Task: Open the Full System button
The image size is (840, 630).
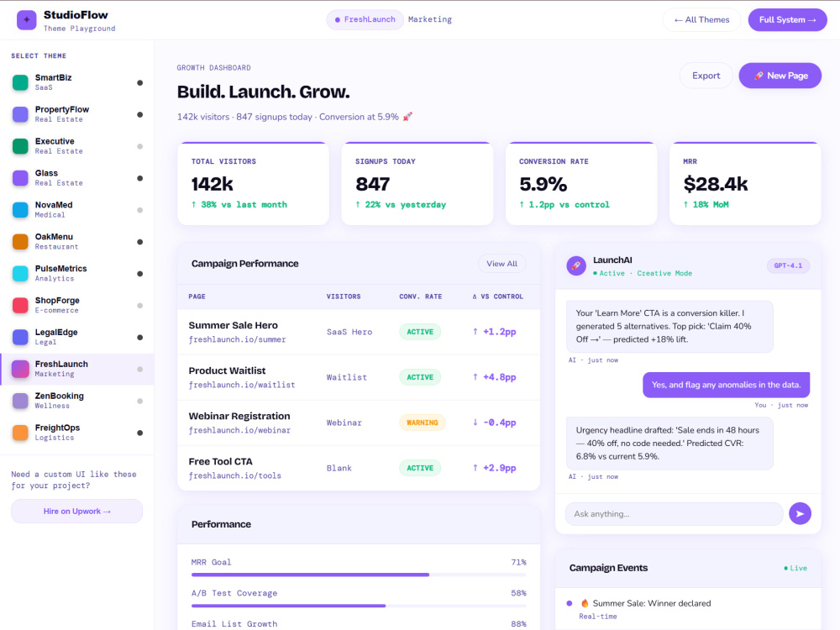Action: tap(788, 20)
